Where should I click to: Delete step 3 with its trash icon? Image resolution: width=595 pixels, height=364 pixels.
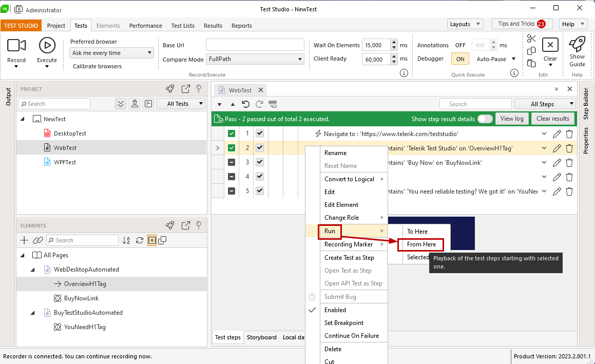[x=569, y=163]
